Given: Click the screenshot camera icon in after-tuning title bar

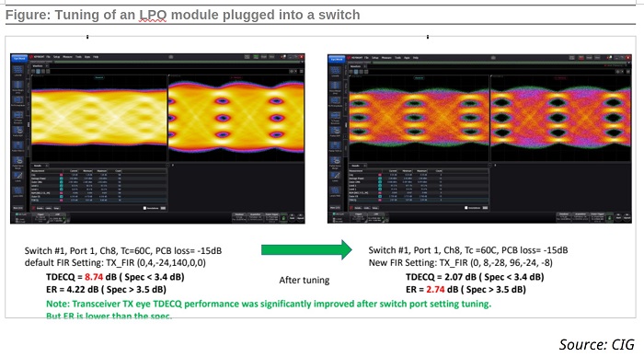Looking at the screenshot, I should [x=609, y=58].
